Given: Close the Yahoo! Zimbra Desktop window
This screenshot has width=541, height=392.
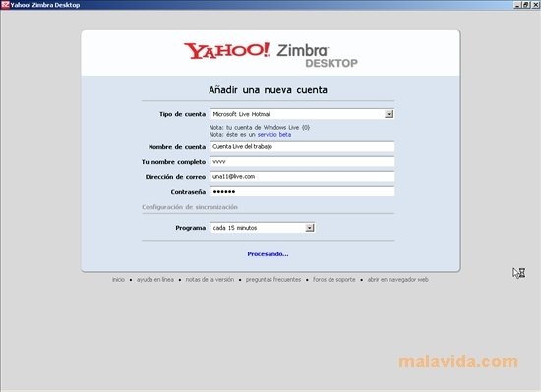Looking at the screenshot, I should tap(535, 5).
